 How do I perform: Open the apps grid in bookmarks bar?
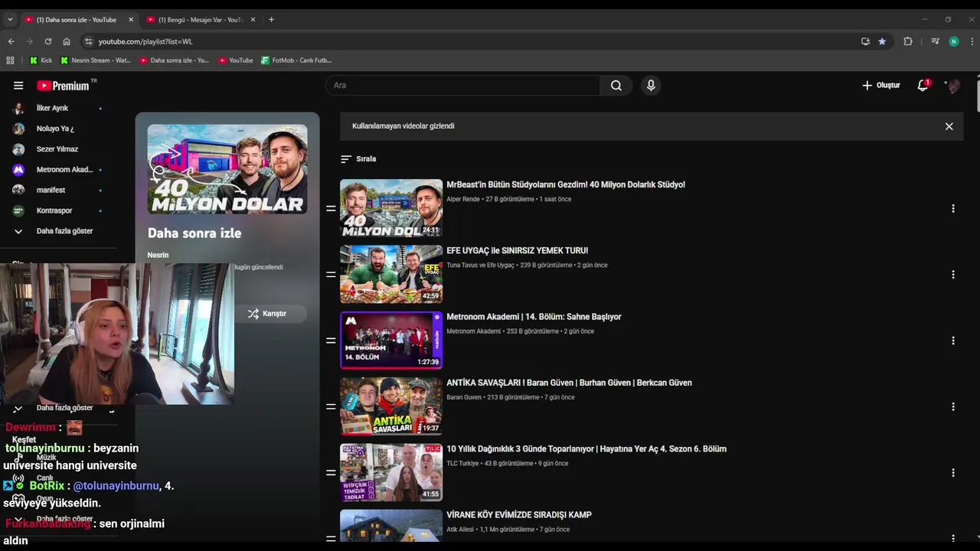click(10, 60)
